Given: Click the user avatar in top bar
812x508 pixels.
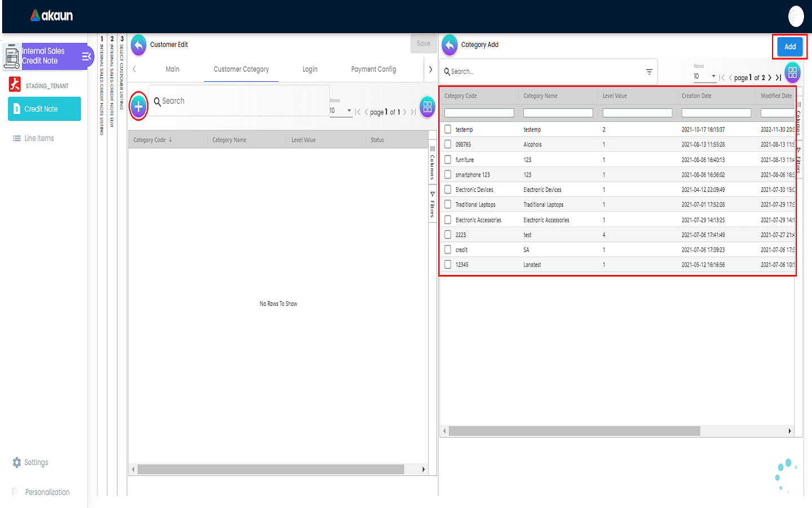Looking at the screenshot, I should pos(796,16).
